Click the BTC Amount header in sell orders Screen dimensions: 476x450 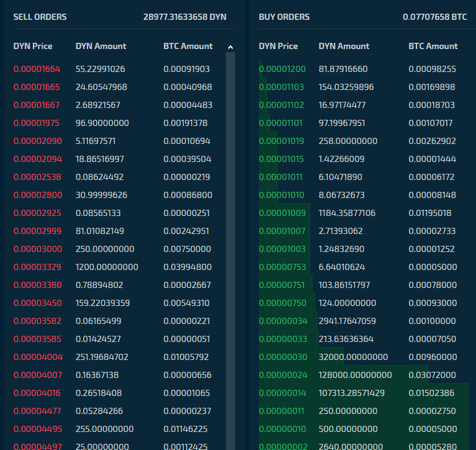[x=188, y=46]
